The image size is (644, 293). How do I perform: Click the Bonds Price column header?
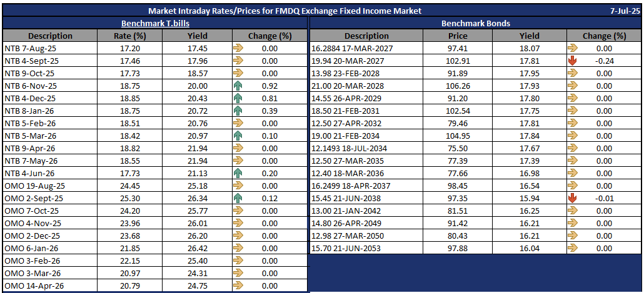[458, 36]
